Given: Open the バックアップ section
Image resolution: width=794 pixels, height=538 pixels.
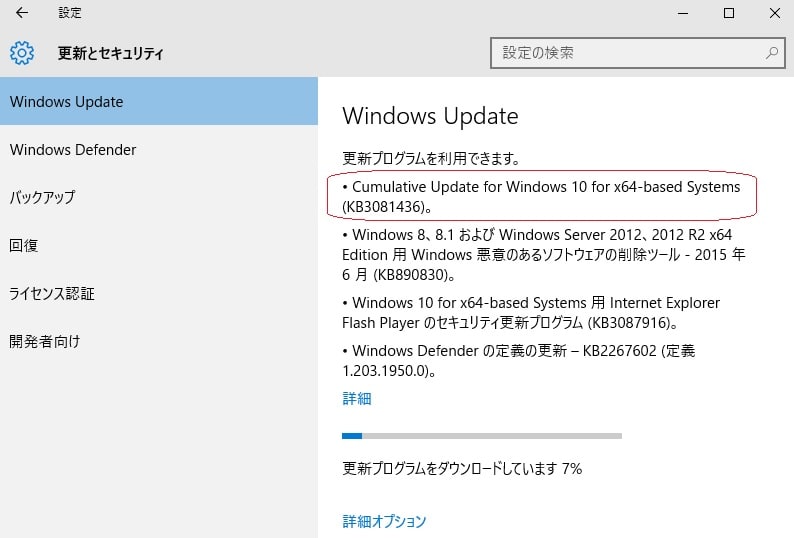Looking at the screenshot, I should pyautogui.click(x=159, y=197).
